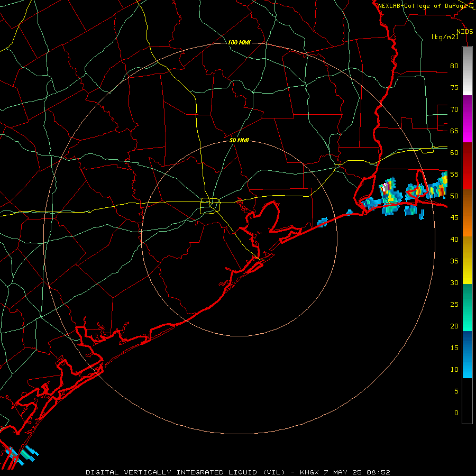This screenshot has height=476, width=476.
Task: Click the 70 value on the scale
Action: pos(454,109)
